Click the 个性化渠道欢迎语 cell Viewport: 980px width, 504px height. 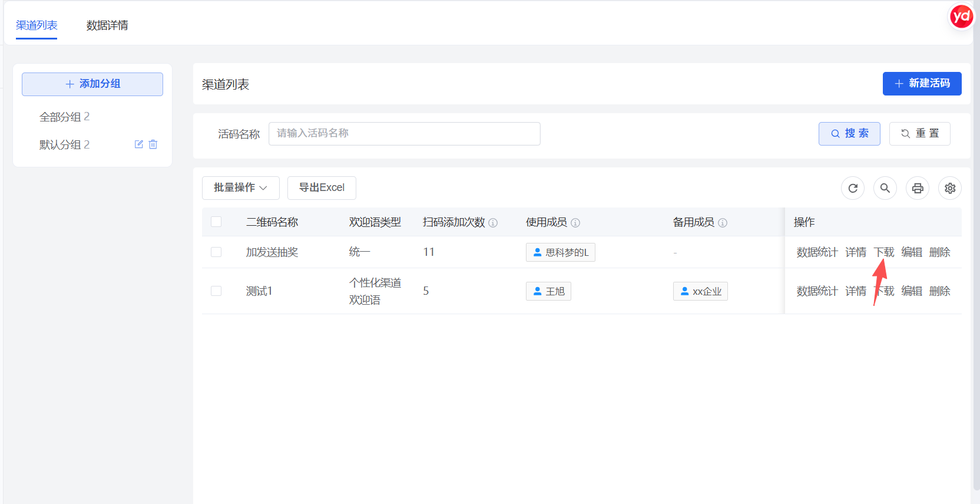point(375,291)
